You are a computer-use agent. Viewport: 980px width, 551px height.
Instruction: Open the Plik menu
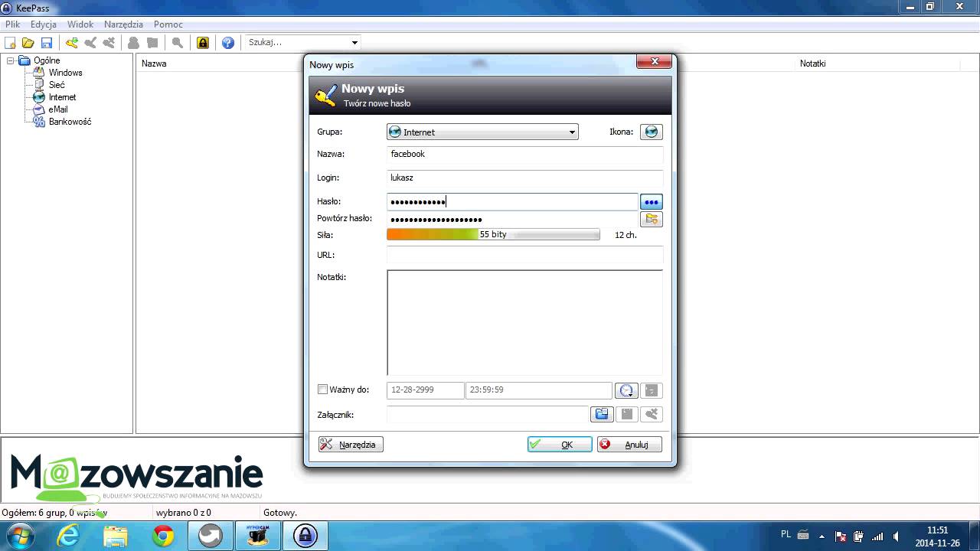(x=12, y=24)
